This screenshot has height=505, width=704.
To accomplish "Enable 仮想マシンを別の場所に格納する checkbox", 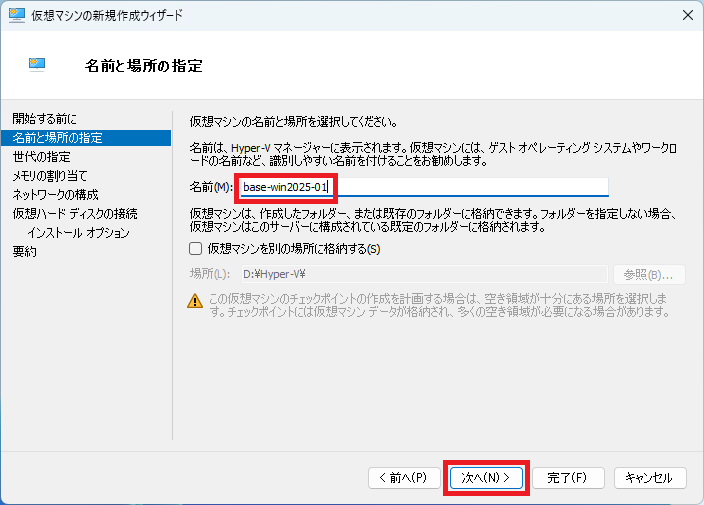I will (x=195, y=249).
